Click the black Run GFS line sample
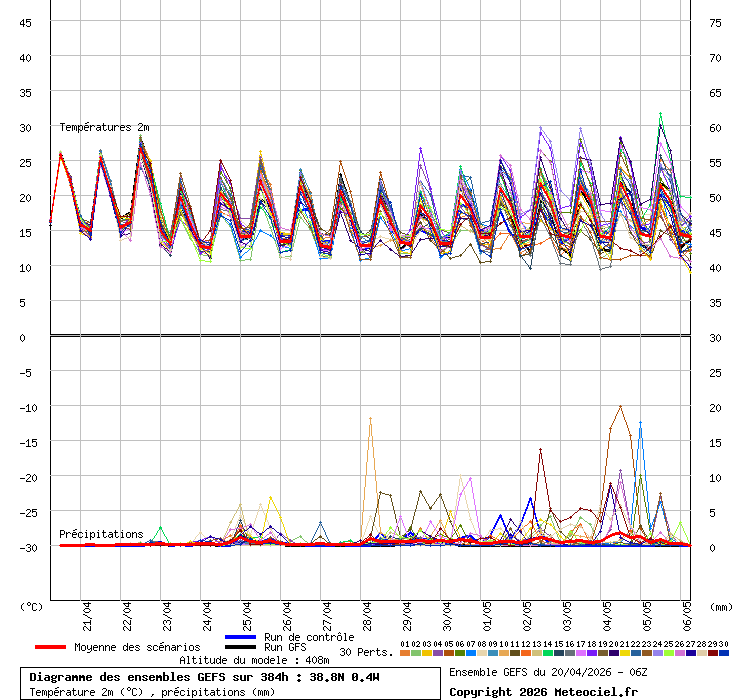This screenshot has width=740, height=700. pos(241,647)
